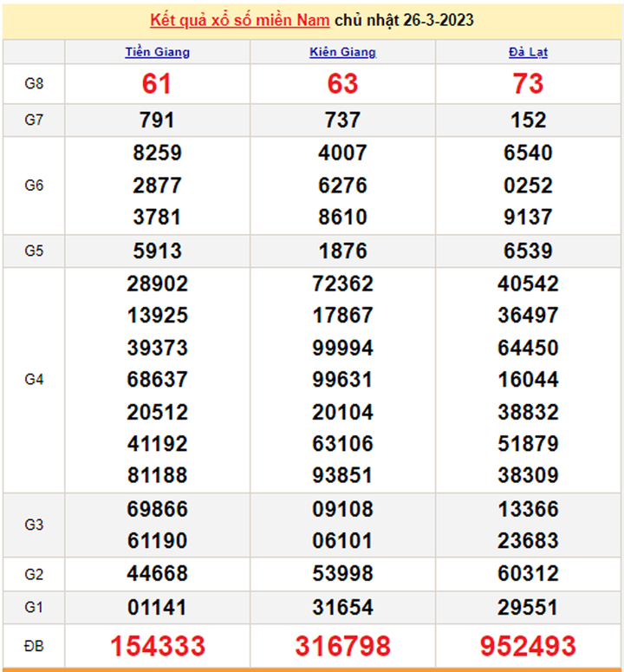Open the Tiền Giang province link
Image resolution: width=624 pixels, height=672 pixels.
pos(157,52)
